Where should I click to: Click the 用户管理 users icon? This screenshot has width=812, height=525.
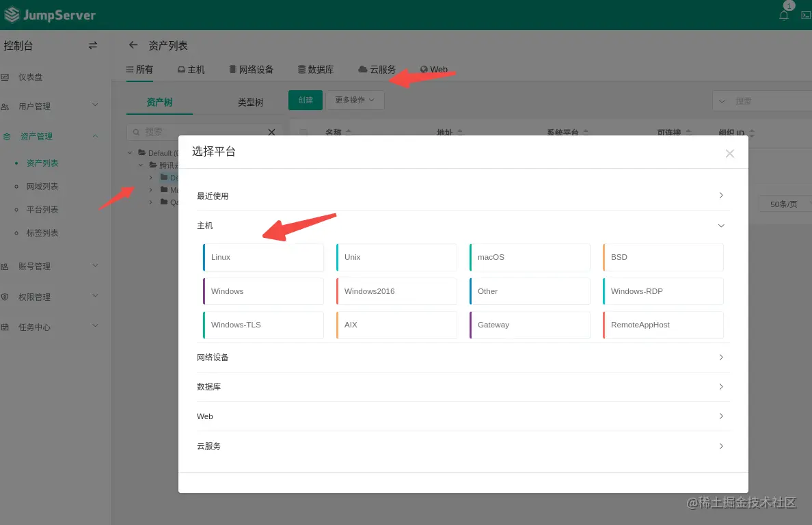point(5,107)
